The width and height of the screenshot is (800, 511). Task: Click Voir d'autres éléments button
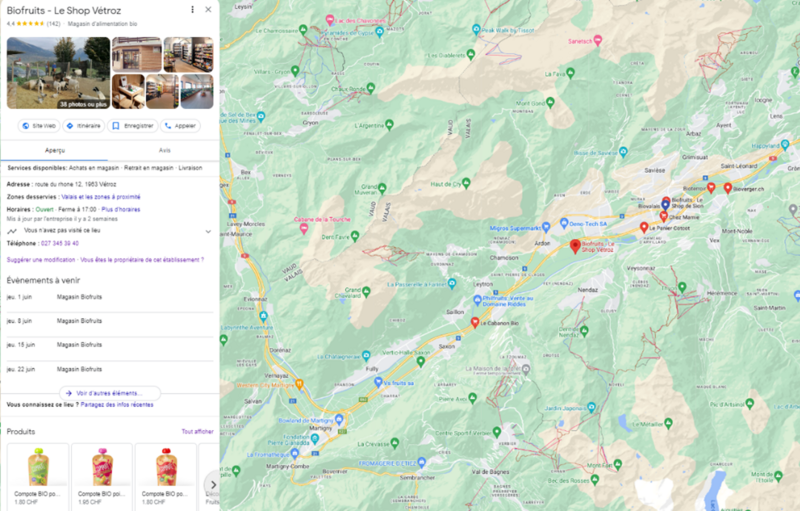[x=110, y=393]
